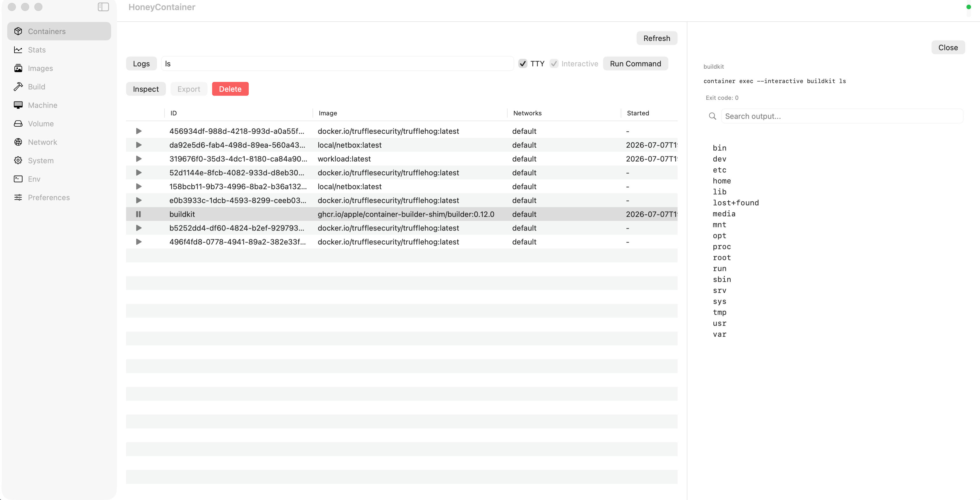Toggle the sidebar panel icon

point(103,7)
